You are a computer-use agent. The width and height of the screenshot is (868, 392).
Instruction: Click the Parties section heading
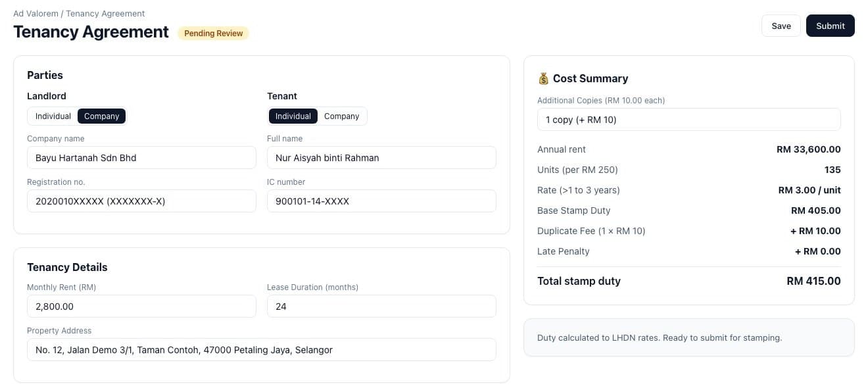click(x=45, y=75)
